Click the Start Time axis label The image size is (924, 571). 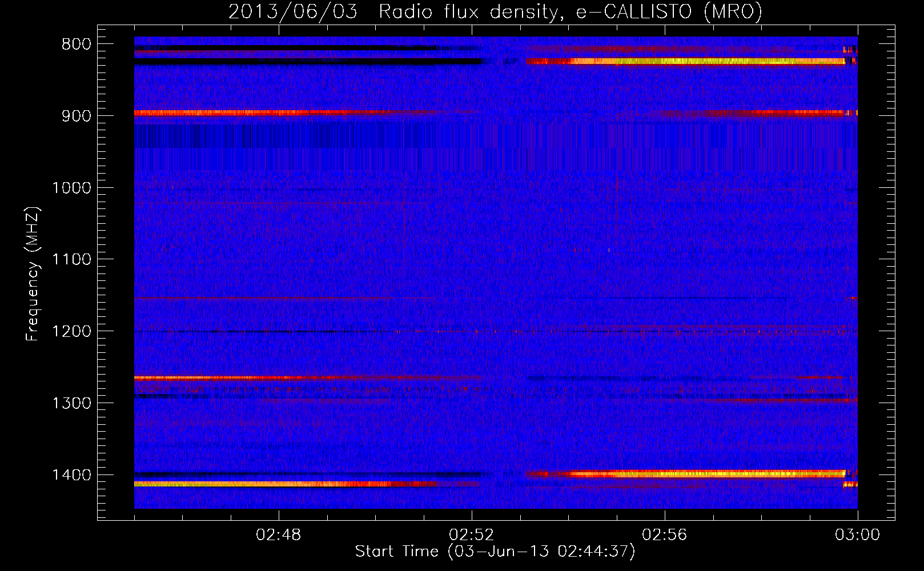[495, 552]
